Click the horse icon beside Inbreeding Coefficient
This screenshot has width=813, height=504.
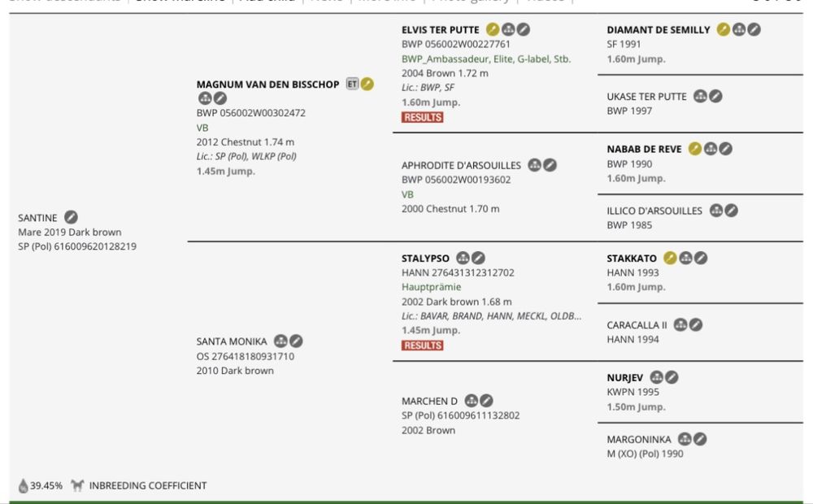tap(77, 485)
